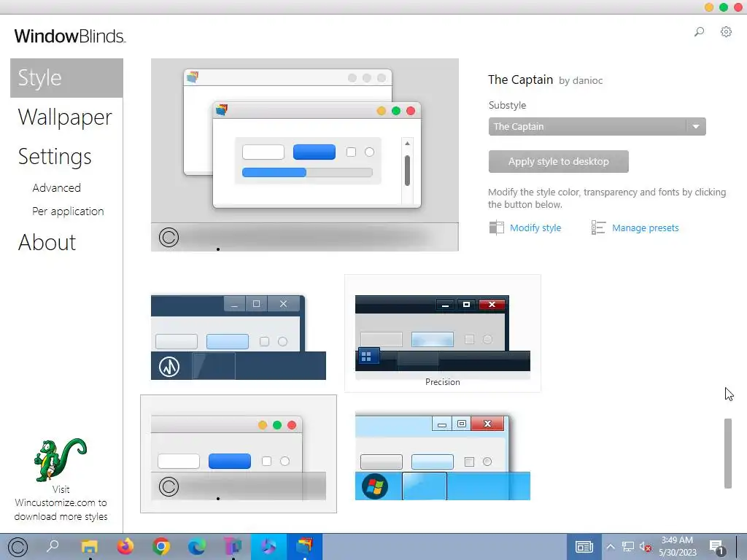Click the muted volume tray icon
This screenshot has height=560, width=747.
646,547
